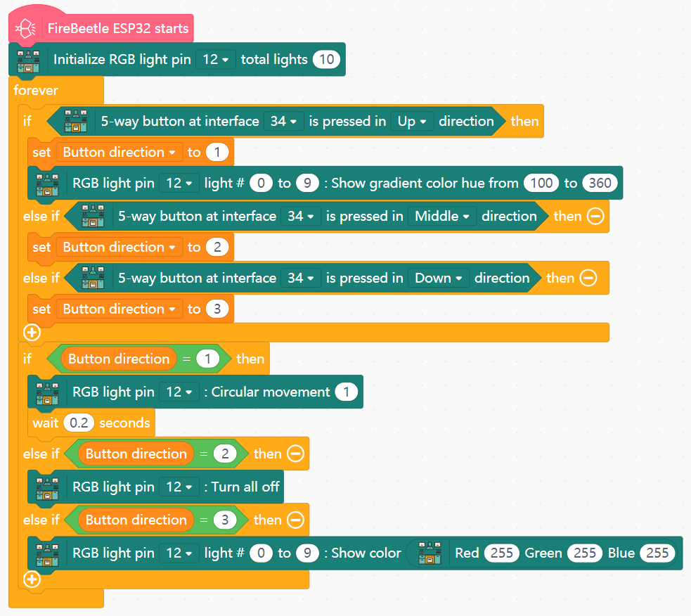Image resolution: width=691 pixels, height=616 pixels.
Task: Click the plus icon under second if block
Action: (x=32, y=579)
